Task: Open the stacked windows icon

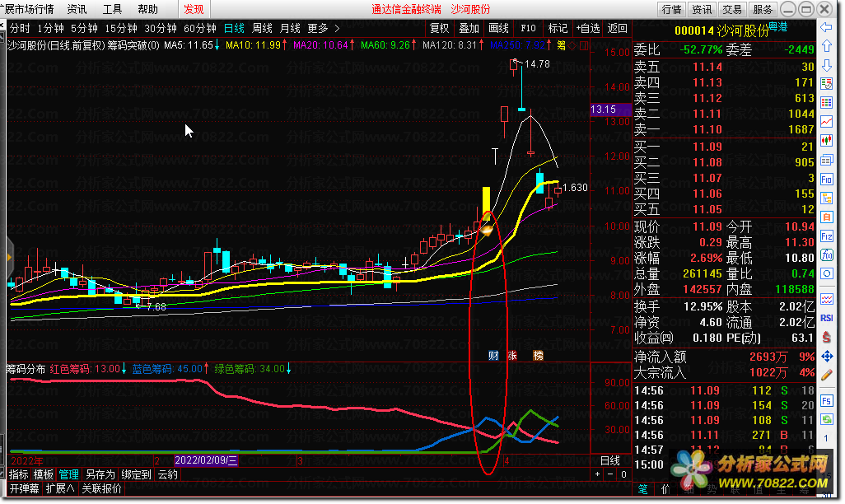Action: tap(826, 160)
